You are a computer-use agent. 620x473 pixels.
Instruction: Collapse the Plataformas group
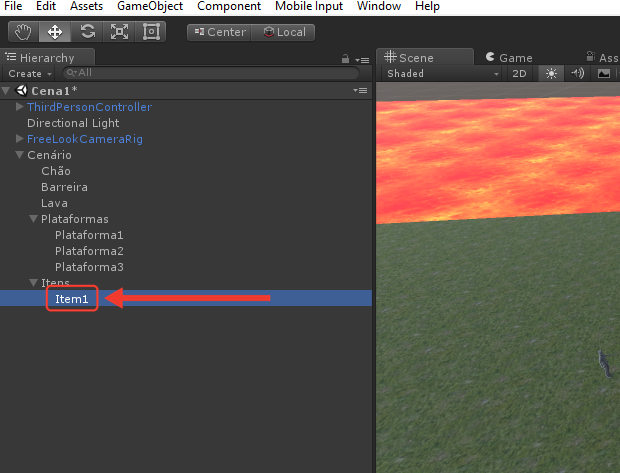click(33, 219)
